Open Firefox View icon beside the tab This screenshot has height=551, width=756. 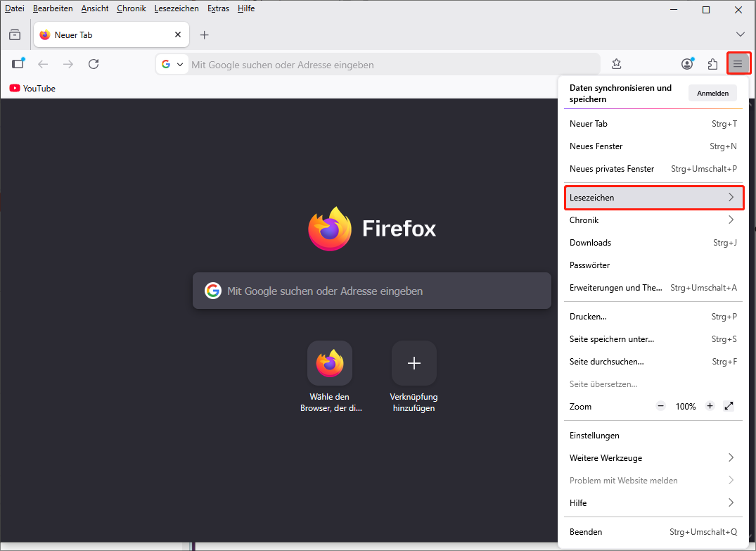(x=15, y=34)
